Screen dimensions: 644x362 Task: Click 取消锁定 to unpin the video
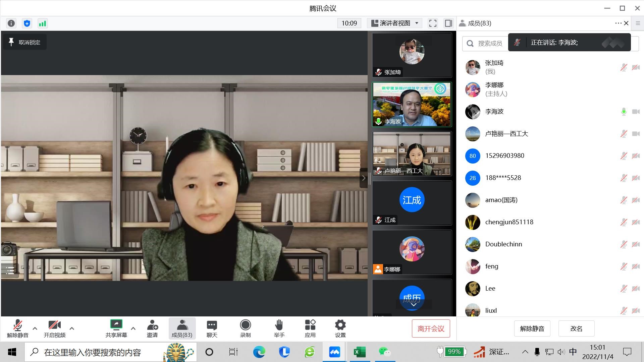coord(25,42)
